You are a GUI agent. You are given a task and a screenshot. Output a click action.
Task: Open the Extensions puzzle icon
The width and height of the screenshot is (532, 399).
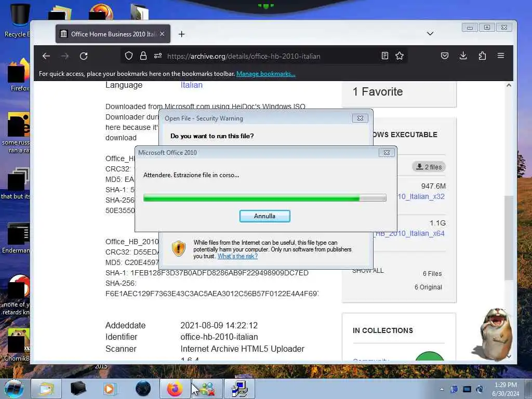tap(482, 56)
